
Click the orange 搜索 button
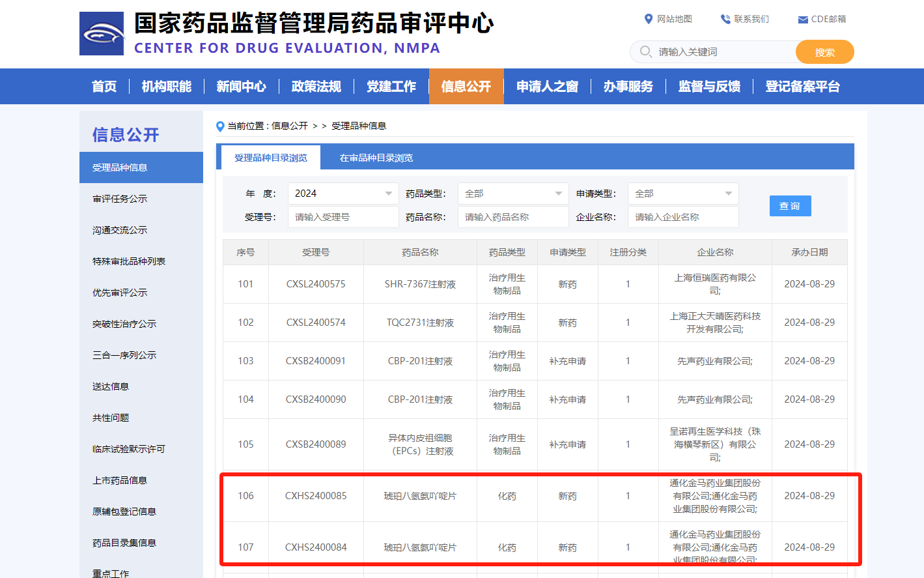pyautogui.click(x=824, y=52)
